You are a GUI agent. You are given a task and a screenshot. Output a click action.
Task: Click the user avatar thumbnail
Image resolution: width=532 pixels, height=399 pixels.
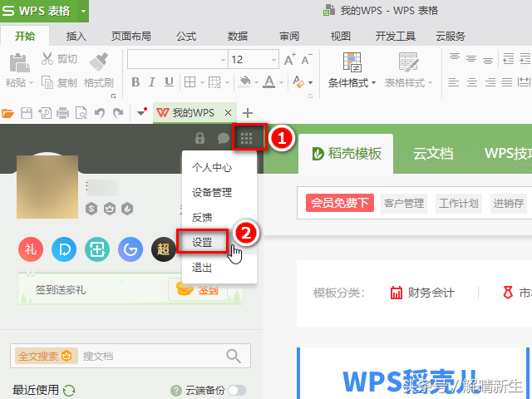(47, 186)
